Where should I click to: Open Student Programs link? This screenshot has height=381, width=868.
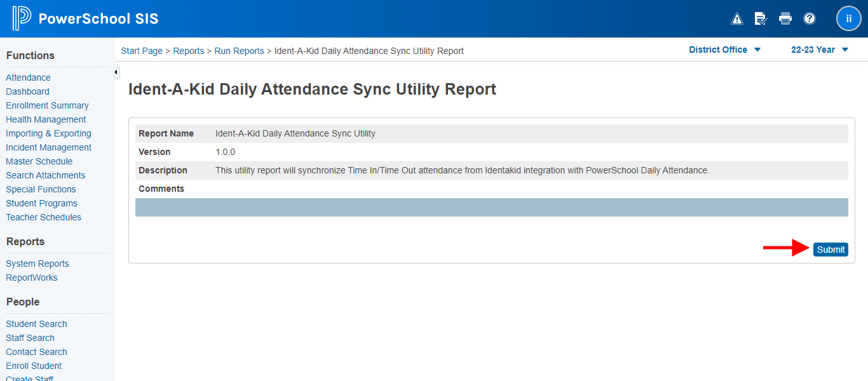[41, 203]
